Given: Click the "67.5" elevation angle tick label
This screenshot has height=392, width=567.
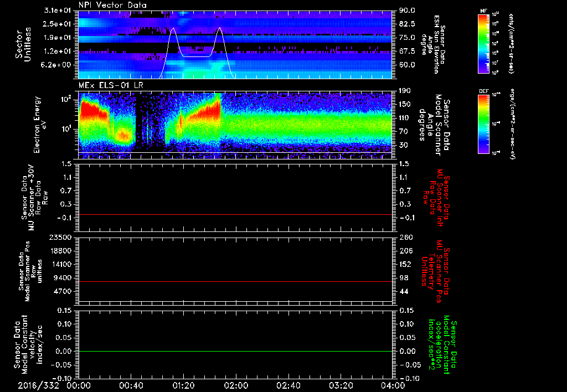Looking at the screenshot, I should coord(407,51).
